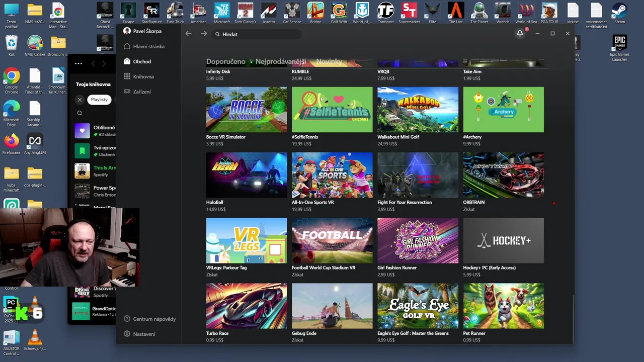
Task: Open Hockey+ PC thumbnail
Action: (x=503, y=240)
